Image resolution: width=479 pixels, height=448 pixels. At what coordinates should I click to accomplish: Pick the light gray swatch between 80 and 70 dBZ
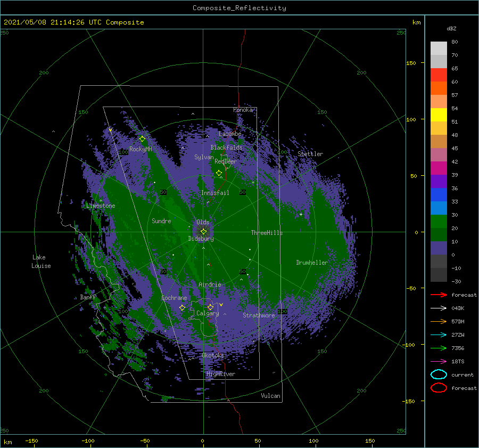click(x=439, y=48)
